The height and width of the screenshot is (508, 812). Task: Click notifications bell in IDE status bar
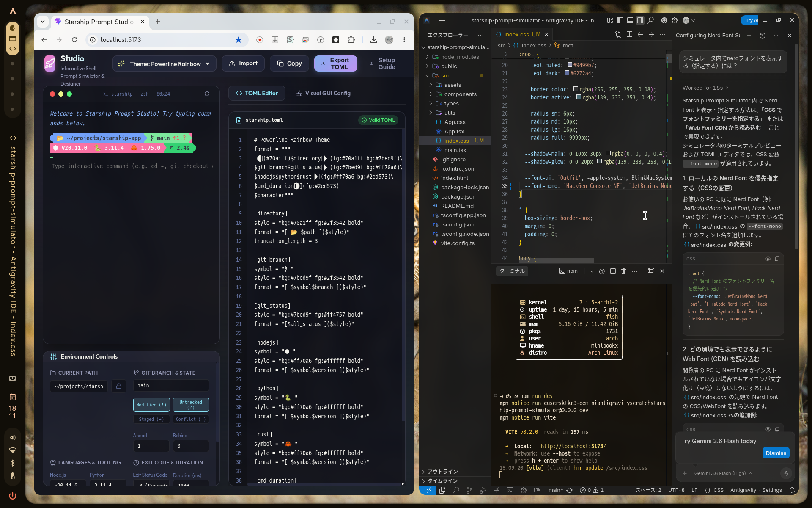pos(792,490)
